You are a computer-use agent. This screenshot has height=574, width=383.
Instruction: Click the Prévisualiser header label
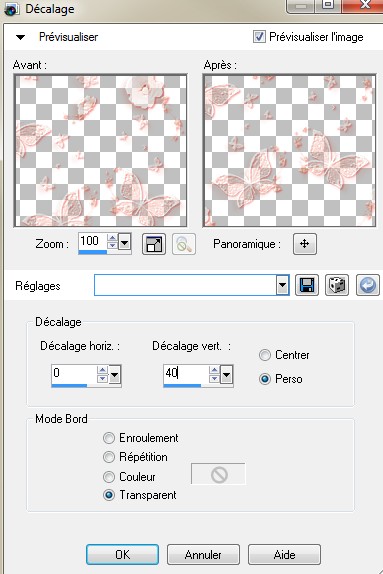(x=68, y=37)
